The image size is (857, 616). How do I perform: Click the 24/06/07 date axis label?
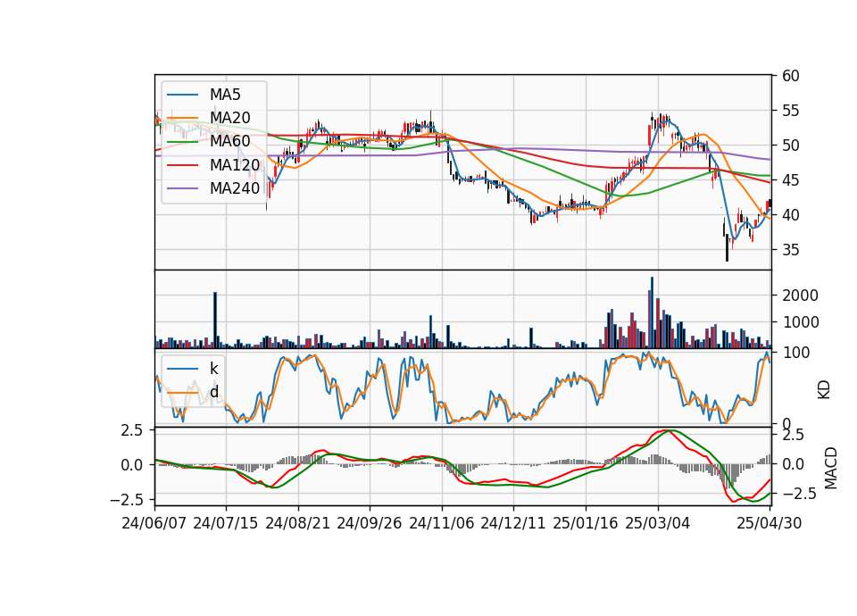point(154,523)
